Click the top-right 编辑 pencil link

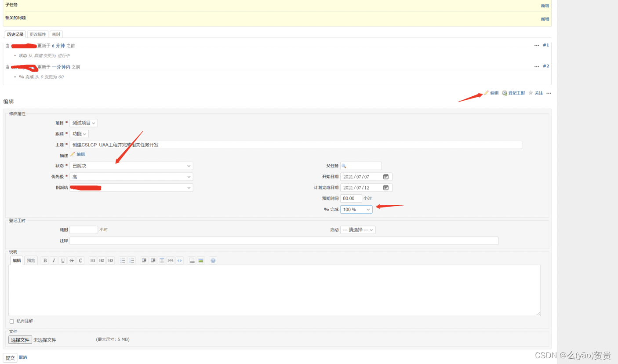tap(491, 93)
